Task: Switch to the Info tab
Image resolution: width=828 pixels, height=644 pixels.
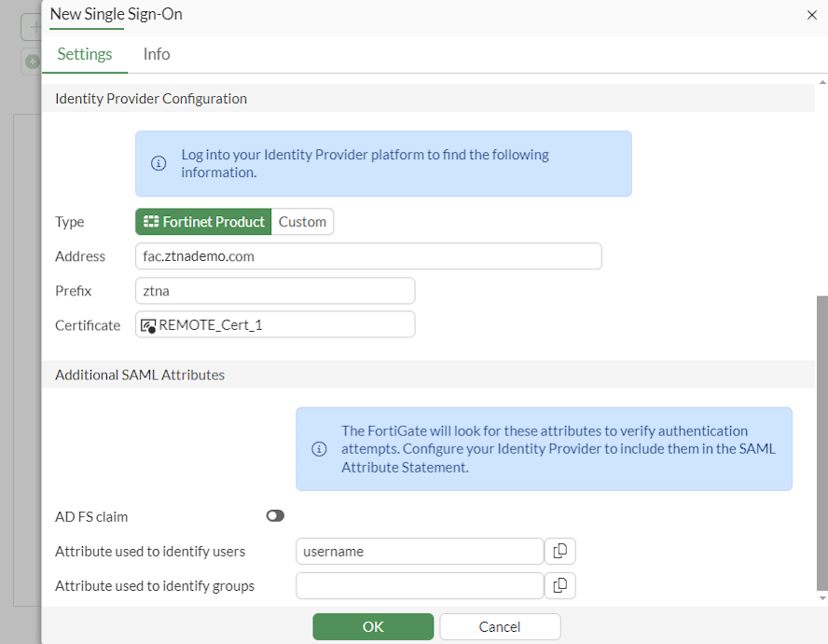Action: [x=157, y=54]
